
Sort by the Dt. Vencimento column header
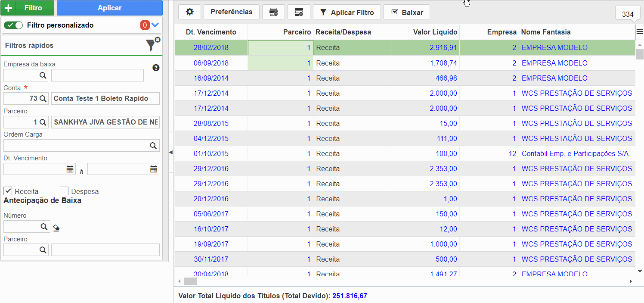pyautogui.click(x=211, y=32)
